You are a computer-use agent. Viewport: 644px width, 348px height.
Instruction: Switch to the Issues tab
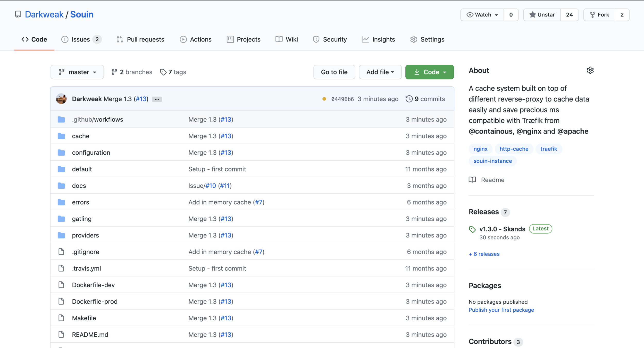tap(81, 39)
